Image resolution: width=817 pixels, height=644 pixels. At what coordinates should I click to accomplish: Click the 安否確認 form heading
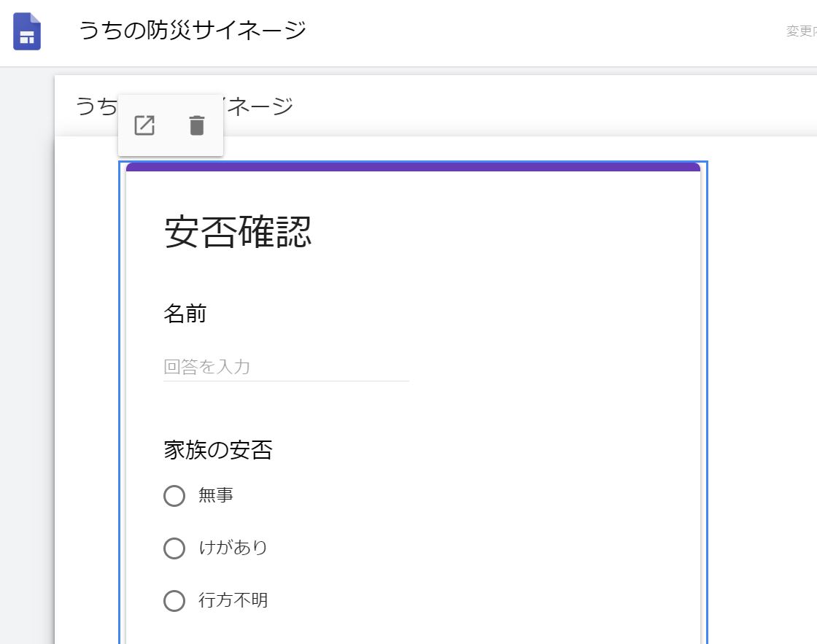[x=239, y=232]
